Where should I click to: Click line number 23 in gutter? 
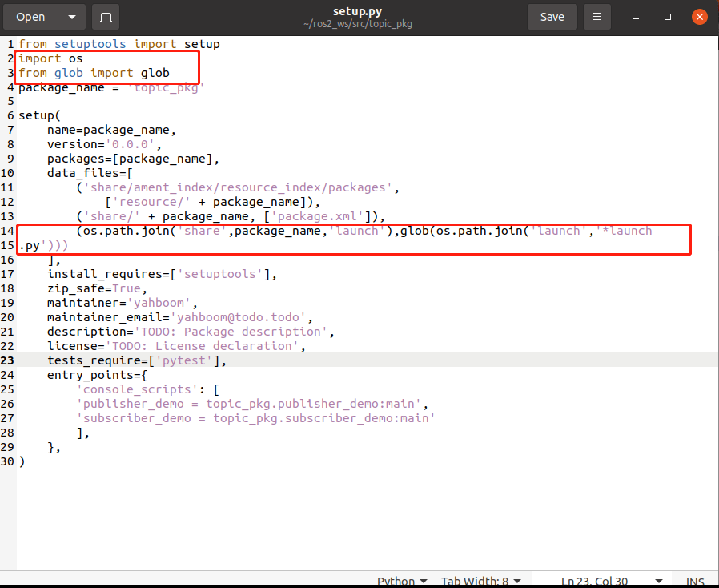click(7, 360)
